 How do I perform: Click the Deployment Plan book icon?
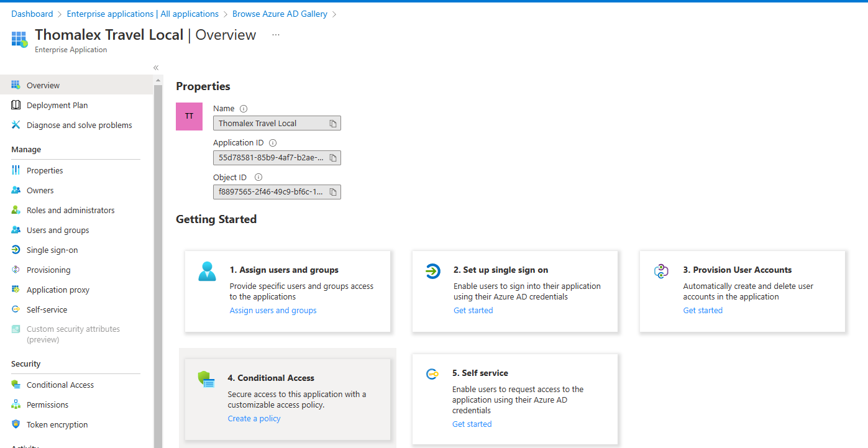[x=16, y=105]
